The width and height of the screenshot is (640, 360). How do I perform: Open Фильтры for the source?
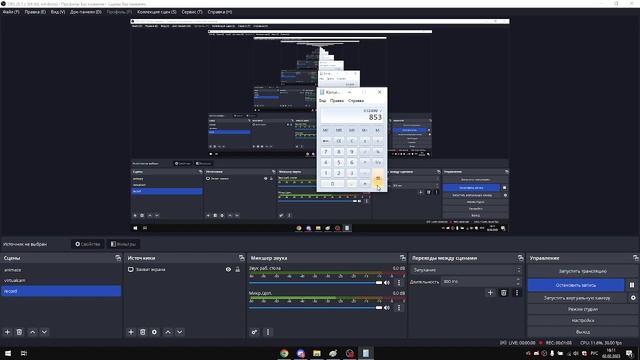click(123, 244)
